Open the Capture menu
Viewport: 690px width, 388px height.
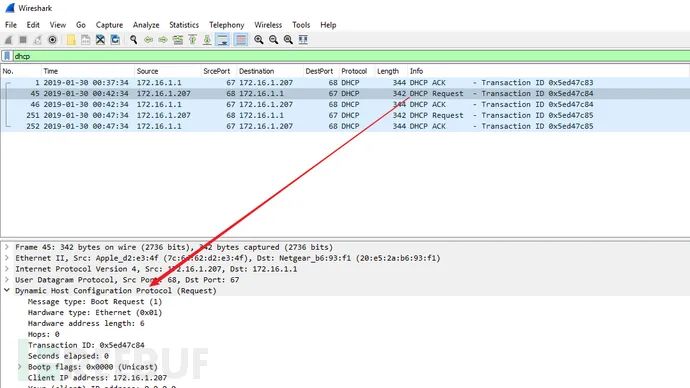point(109,25)
